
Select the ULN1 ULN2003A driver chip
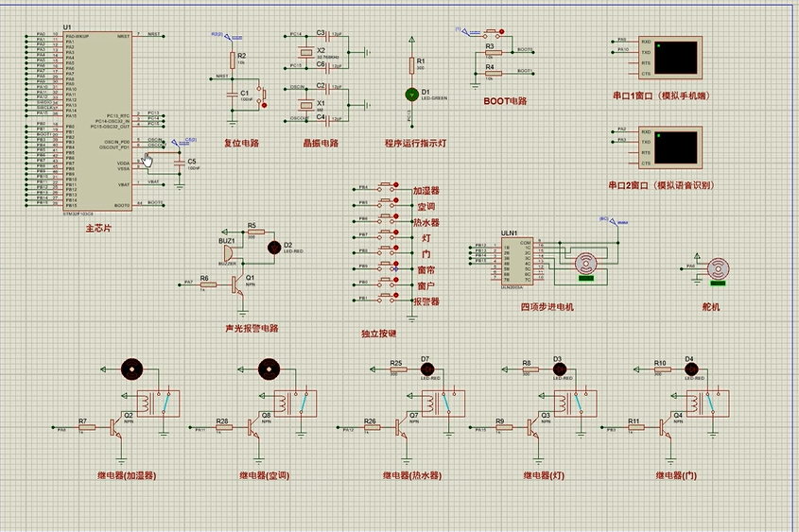[517, 262]
